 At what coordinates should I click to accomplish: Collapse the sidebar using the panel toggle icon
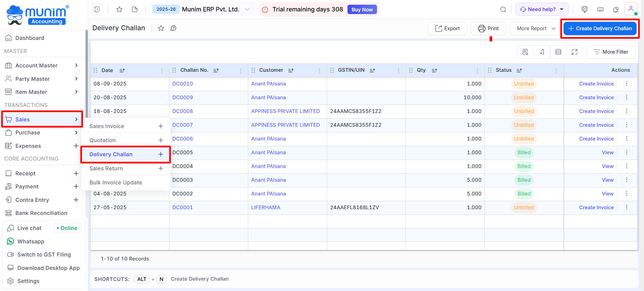[x=97, y=9]
